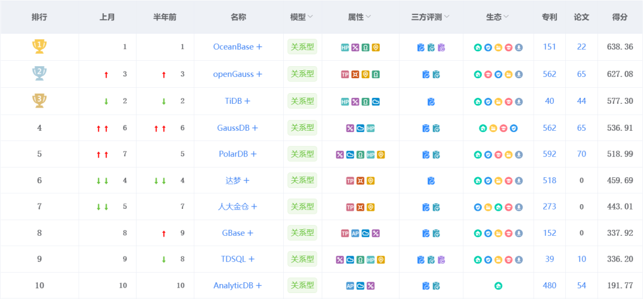Viewport: 644px width, 299px height.
Task: Click the green keyhole icon in PolarDB row
Action: [360, 155]
